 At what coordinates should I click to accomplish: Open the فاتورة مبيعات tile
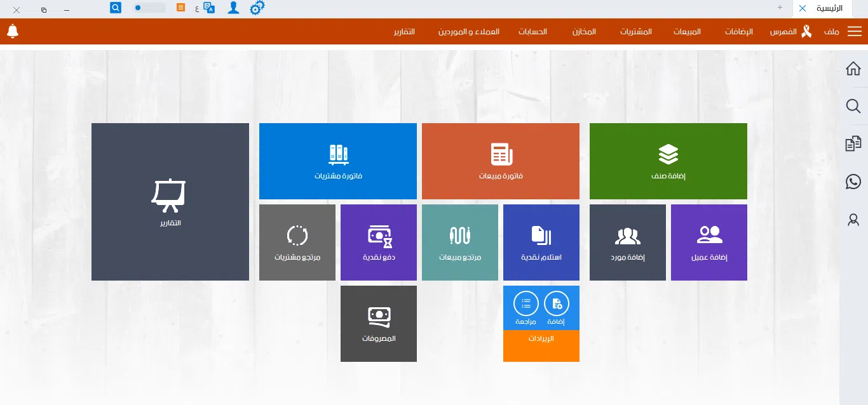pos(501,161)
